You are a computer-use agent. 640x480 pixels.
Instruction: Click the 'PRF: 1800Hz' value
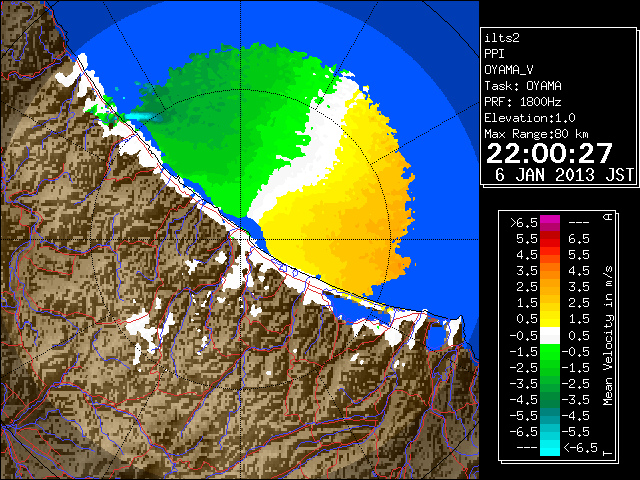(523, 102)
